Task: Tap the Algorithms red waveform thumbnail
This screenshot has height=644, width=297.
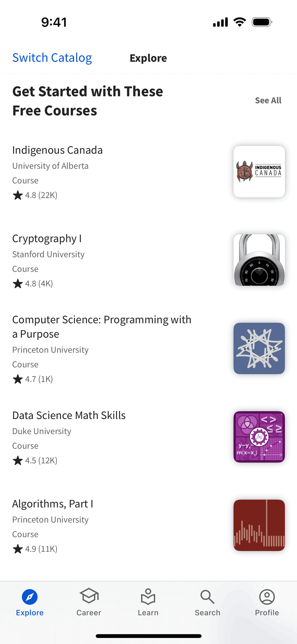Action: [x=259, y=525]
